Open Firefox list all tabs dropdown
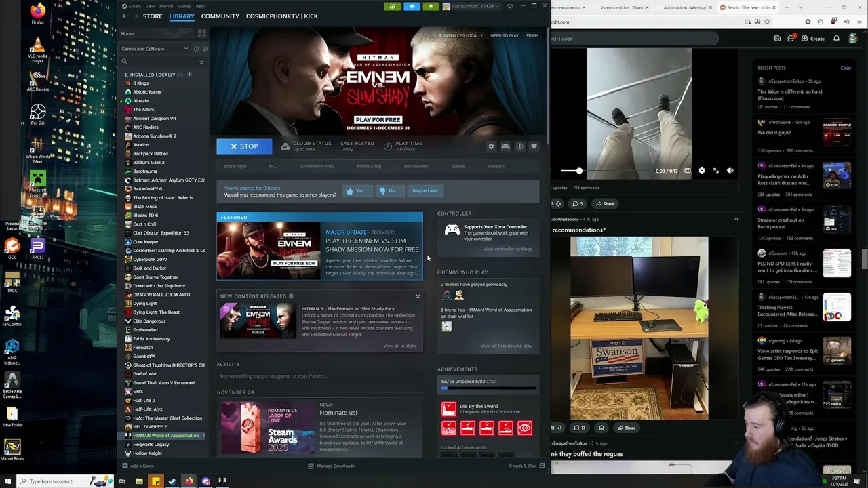The width and height of the screenshot is (868, 488). tap(800, 7)
